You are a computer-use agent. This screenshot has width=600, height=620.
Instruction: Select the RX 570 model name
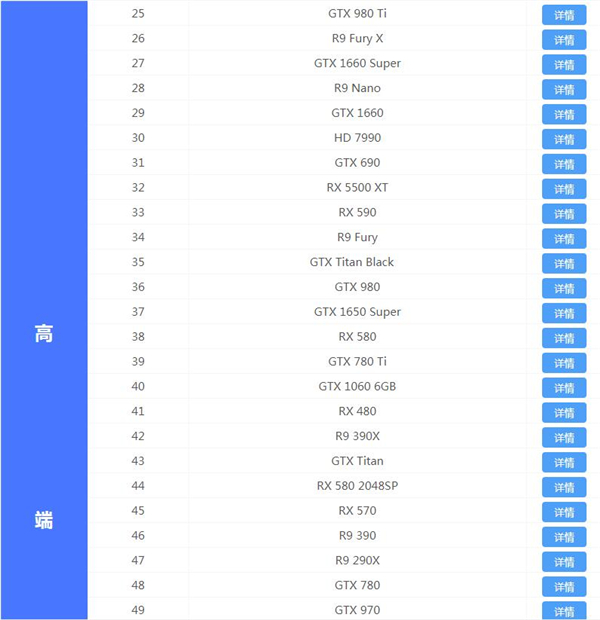pos(357,511)
